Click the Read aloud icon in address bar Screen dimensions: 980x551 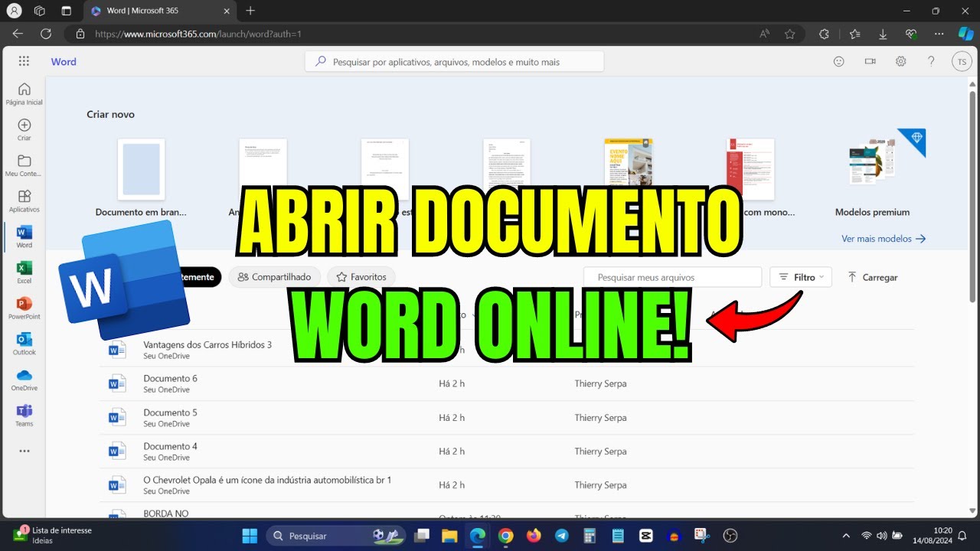[764, 34]
